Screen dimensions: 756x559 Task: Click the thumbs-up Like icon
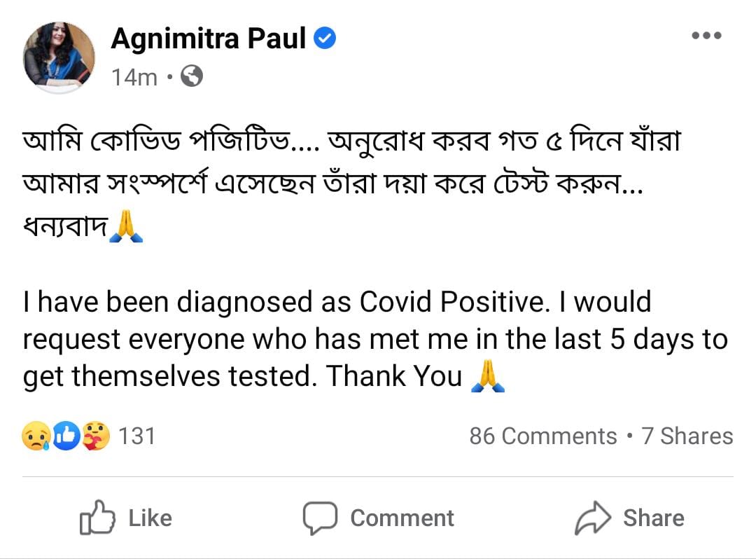[x=97, y=518]
